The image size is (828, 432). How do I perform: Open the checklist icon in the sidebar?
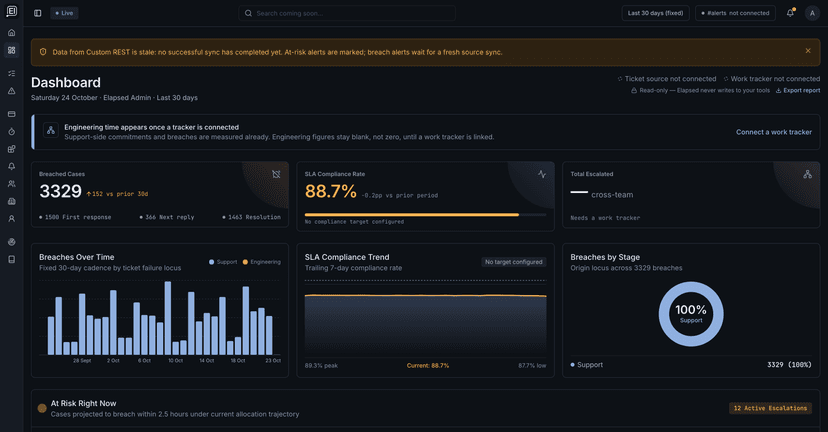click(12, 73)
